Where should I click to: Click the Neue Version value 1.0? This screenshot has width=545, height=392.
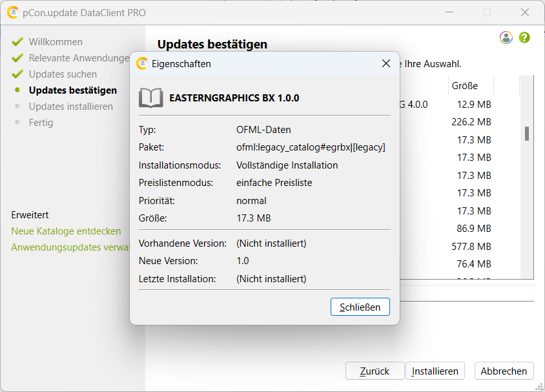tap(243, 261)
